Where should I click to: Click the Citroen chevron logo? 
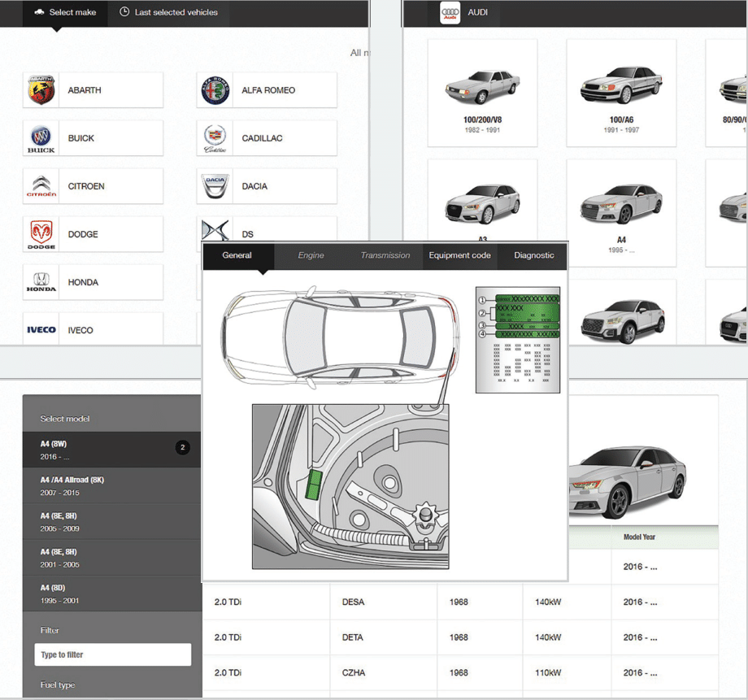[x=41, y=186]
